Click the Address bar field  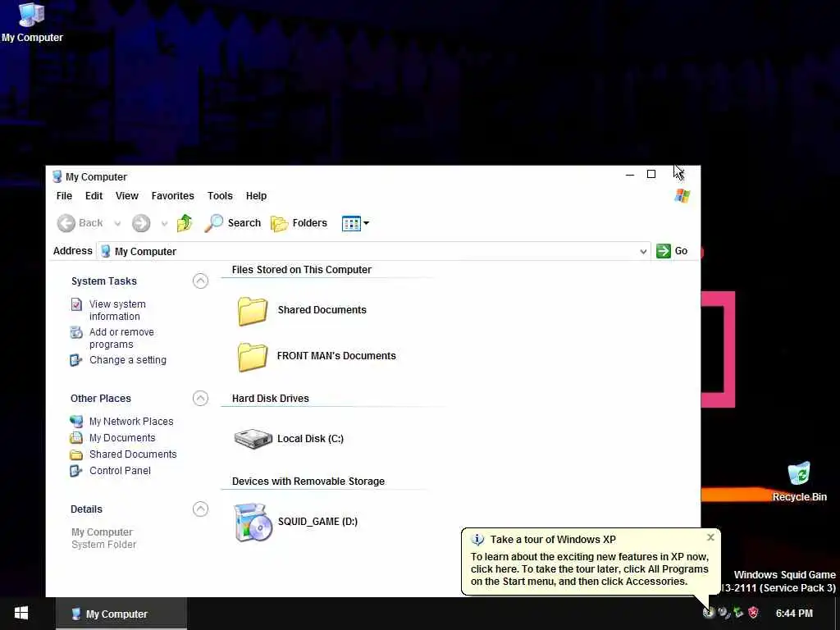point(373,251)
